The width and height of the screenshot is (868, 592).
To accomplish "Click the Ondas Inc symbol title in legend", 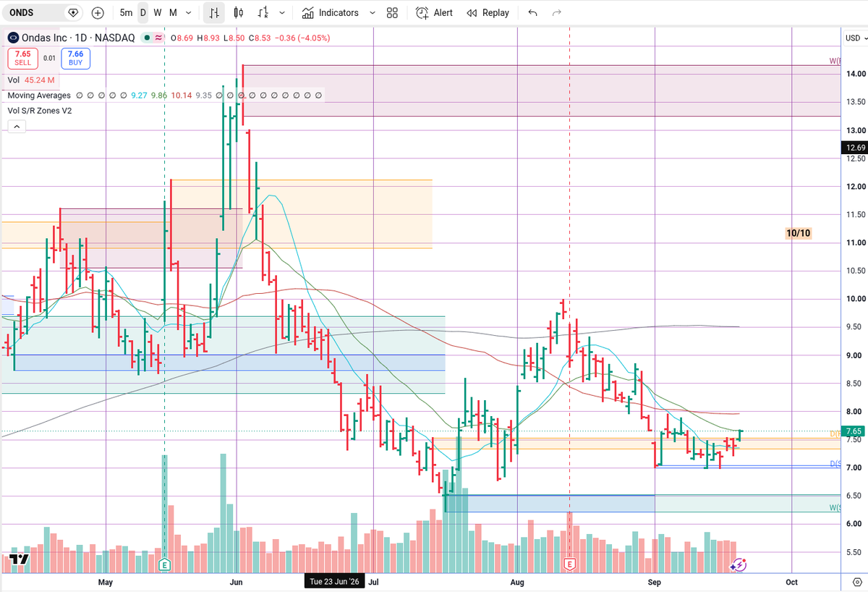I will click(78, 38).
